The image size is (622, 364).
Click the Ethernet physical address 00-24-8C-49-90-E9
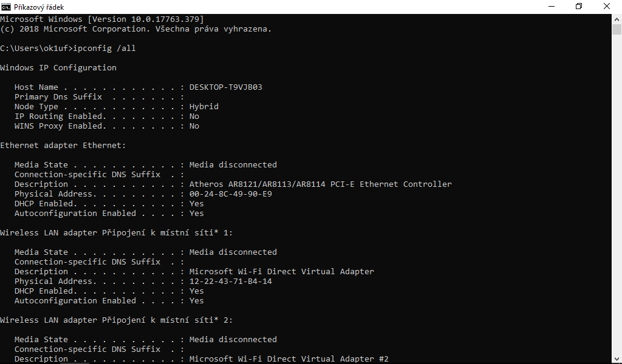pyautogui.click(x=230, y=194)
